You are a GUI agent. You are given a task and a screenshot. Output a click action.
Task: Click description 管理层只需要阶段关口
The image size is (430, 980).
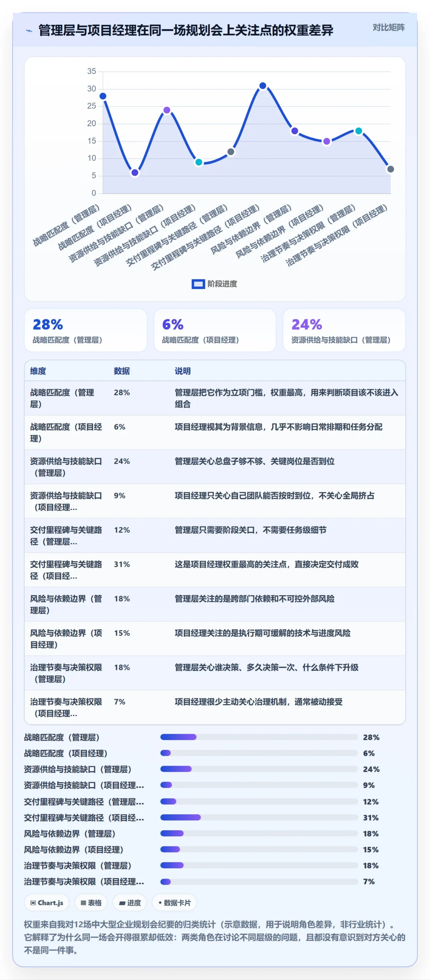click(x=251, y=530)
